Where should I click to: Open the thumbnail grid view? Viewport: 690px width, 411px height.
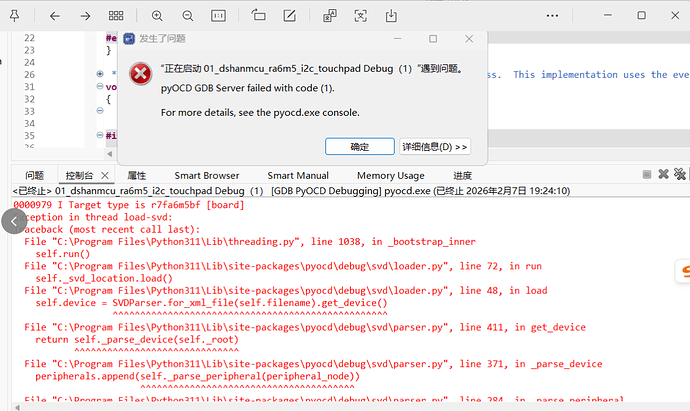coord(117,16)
